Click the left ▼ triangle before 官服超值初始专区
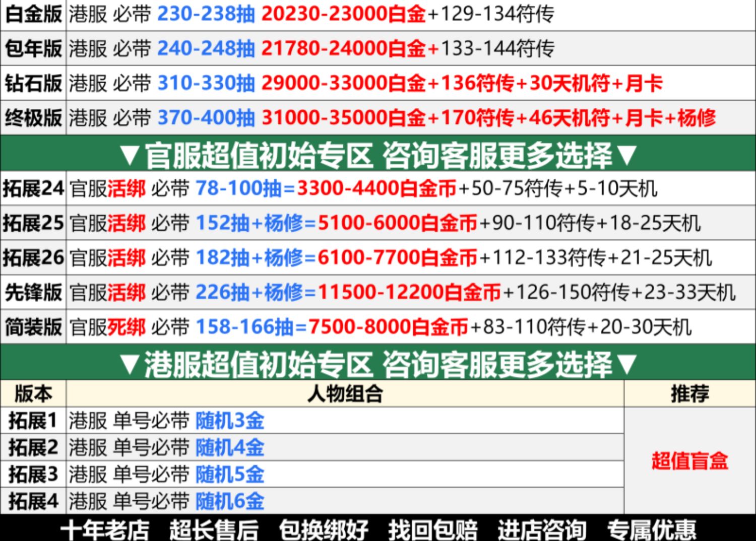Image resolution: width=756 pixels, height=541 pixels. pos(130,155)
